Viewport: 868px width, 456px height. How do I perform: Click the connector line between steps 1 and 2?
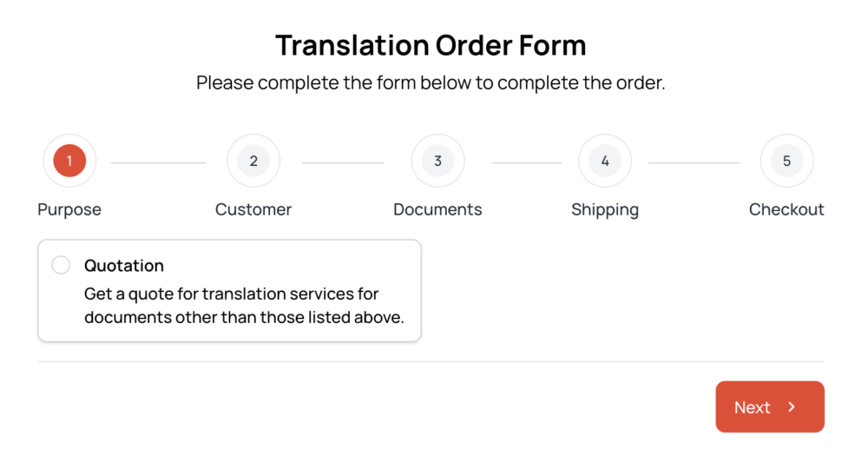click(158, 162)
